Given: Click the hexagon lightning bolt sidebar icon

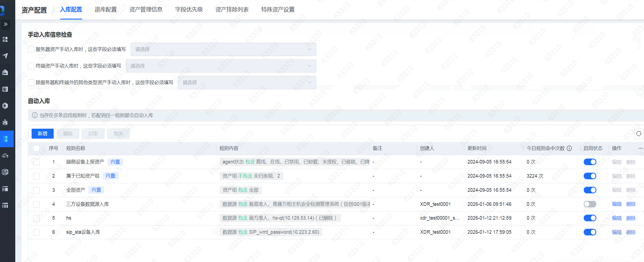Looking at the screenshot, I should point(5,106).
